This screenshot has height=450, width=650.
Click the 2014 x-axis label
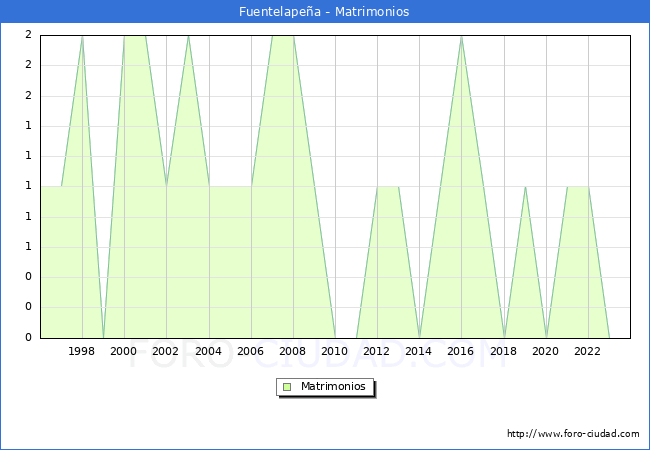[418, 351]
